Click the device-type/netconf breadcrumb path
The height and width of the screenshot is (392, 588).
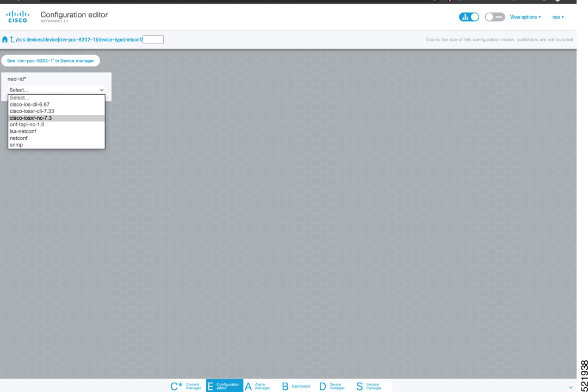click(x=120, y=39)
